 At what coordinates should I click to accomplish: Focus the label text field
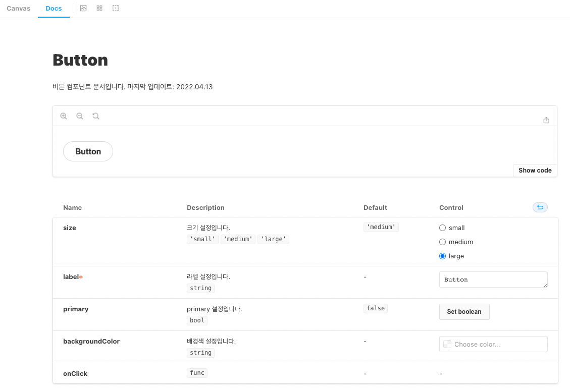coord(493,279)
